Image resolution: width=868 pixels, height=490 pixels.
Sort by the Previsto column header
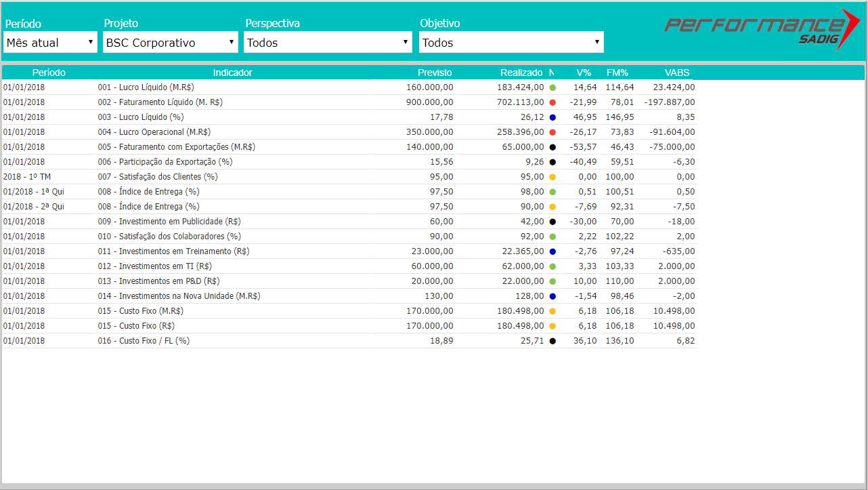click(x=435, y=73)
